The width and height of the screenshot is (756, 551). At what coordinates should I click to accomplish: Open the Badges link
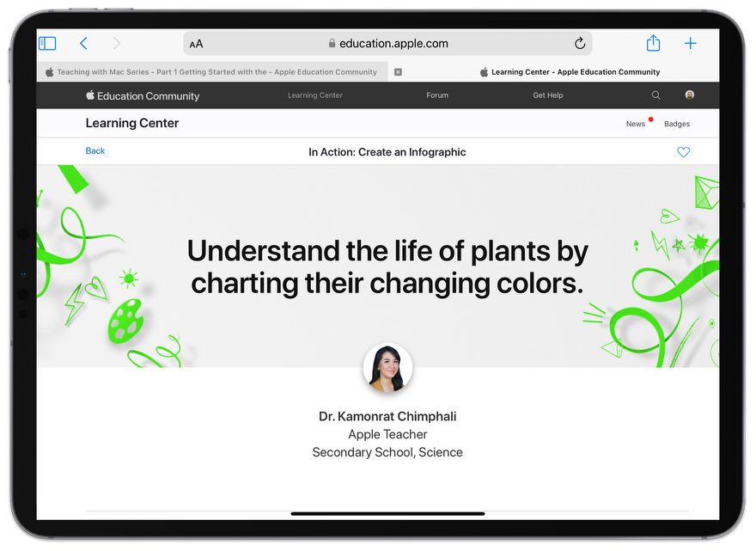click(x=677, y=124)
